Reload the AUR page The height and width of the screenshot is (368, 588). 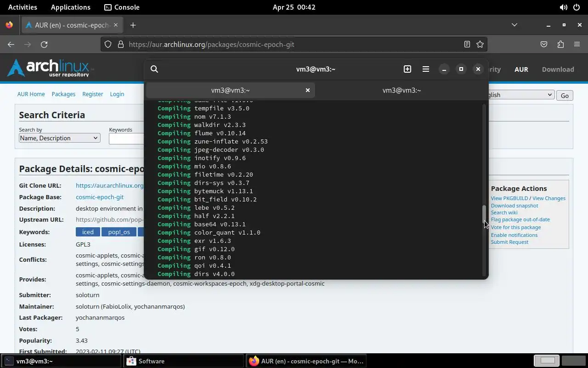(44, 44)
